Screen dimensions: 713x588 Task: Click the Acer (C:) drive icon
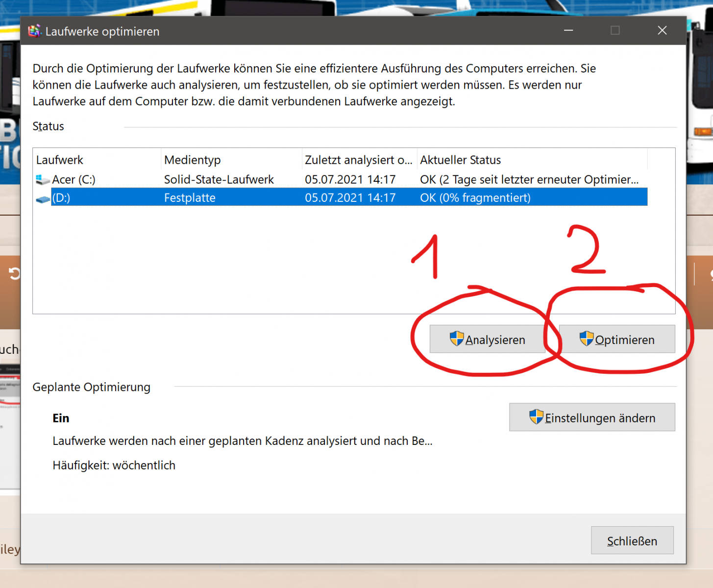tap(43, 180)
